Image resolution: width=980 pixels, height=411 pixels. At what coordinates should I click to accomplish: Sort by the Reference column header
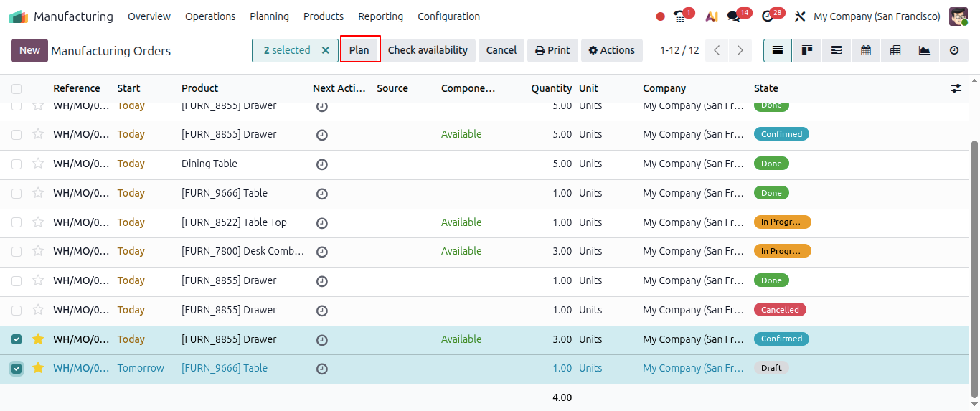point(77,88)
